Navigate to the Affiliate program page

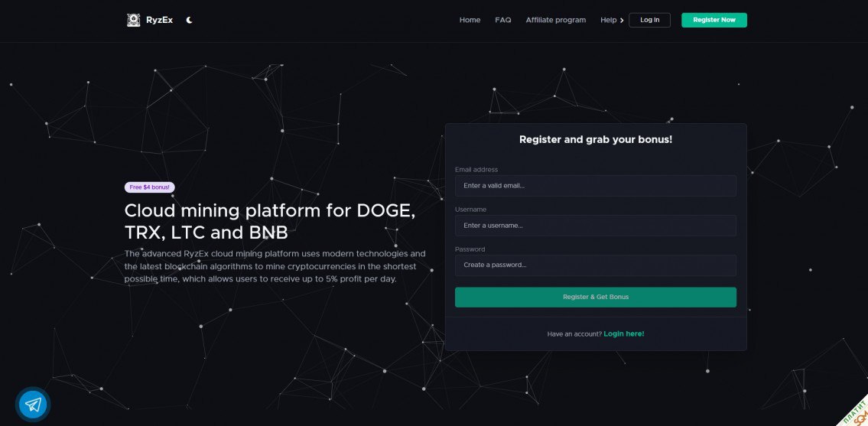(556, 20)
